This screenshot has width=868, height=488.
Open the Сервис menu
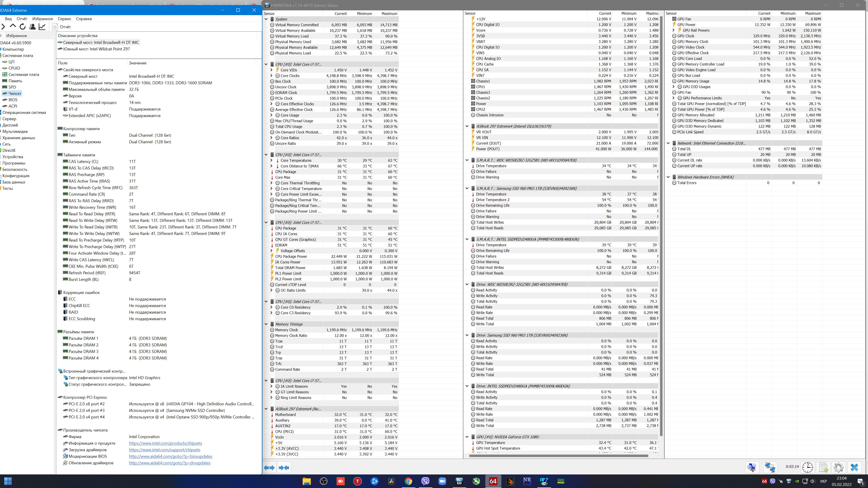64,19
